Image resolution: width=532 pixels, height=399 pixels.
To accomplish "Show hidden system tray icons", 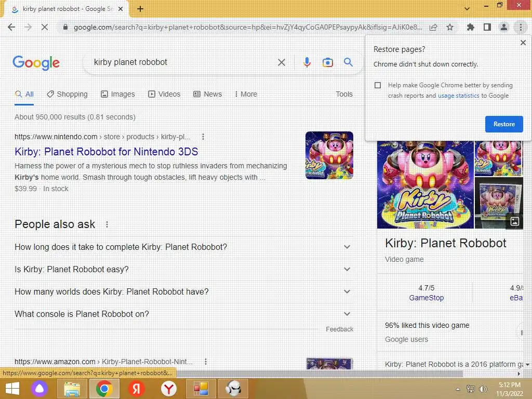I will click(x=458, y=389).
